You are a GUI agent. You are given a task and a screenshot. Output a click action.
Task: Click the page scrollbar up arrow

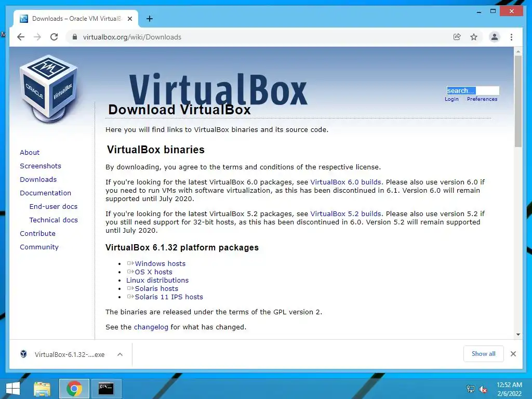518,51
